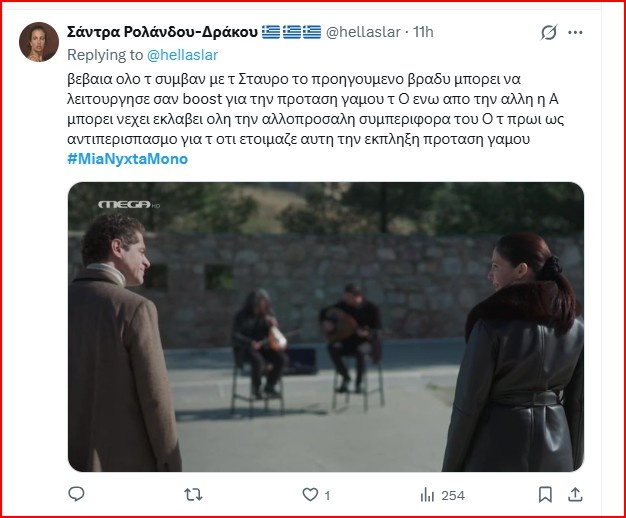This screenshot has height=518, width=626.
Task: Click the like count number 1
Action: click(x=327, y=496)
